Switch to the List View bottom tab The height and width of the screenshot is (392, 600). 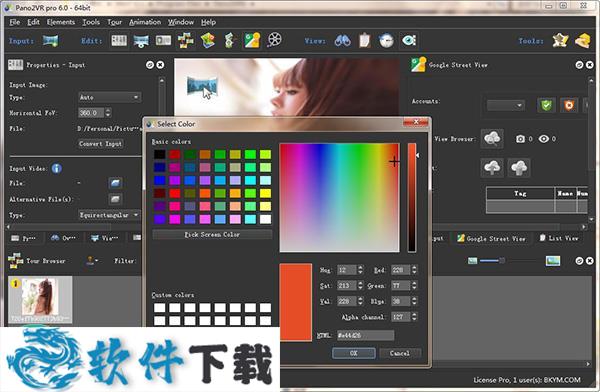click(559, 238)
